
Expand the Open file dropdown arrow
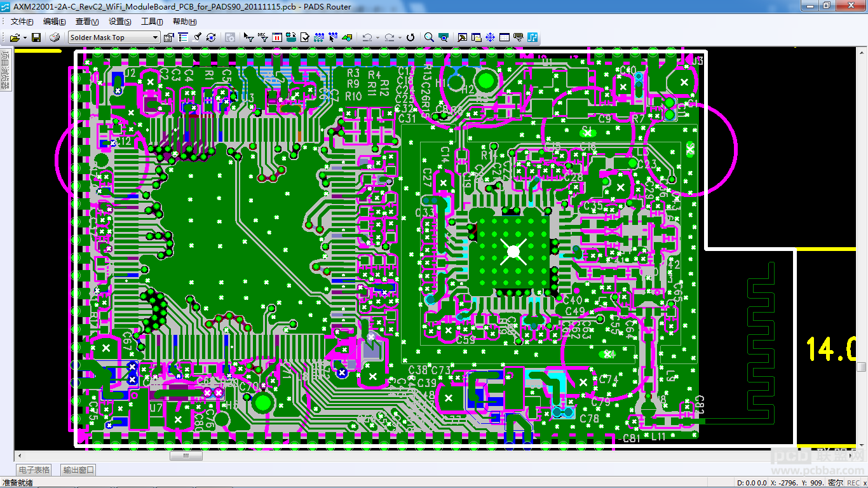(x=25, y=37)
